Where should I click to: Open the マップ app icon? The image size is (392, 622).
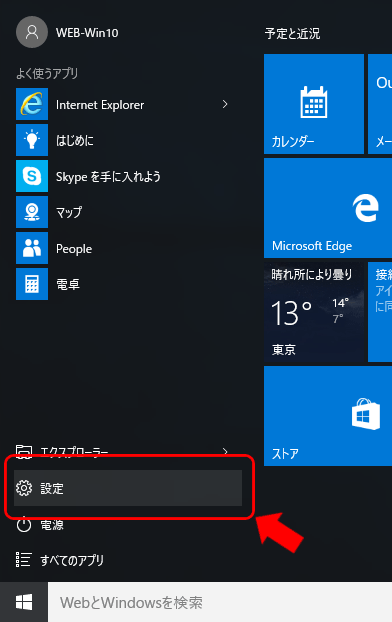click(x=32, y=212)
